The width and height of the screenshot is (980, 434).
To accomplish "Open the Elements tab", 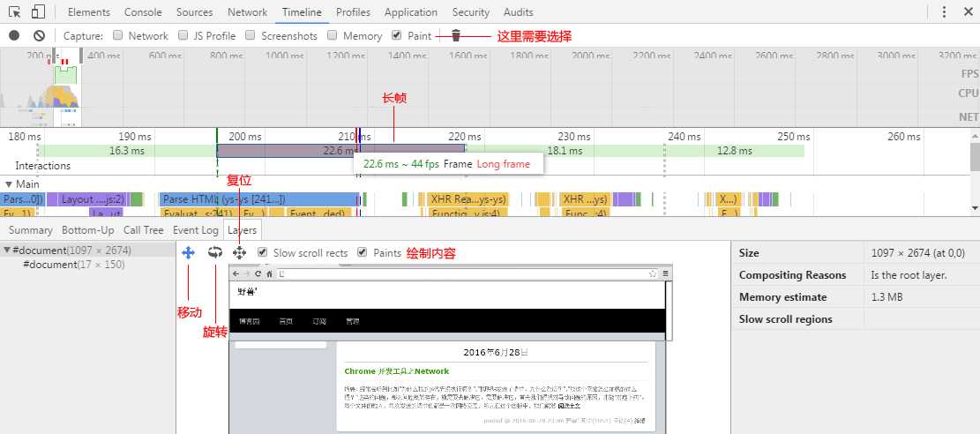I will 89,11.
